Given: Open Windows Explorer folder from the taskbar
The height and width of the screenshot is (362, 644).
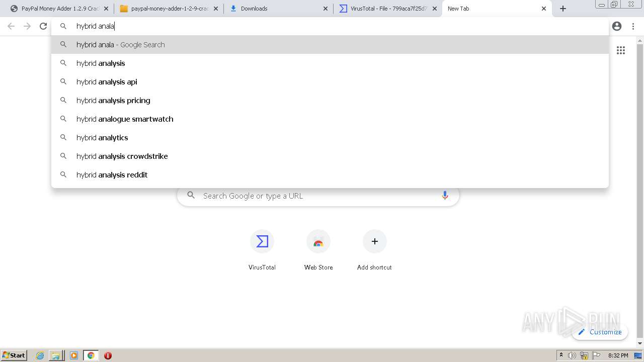Looking at the screenshot, I should pyautogui.click(x=56, y=355).
